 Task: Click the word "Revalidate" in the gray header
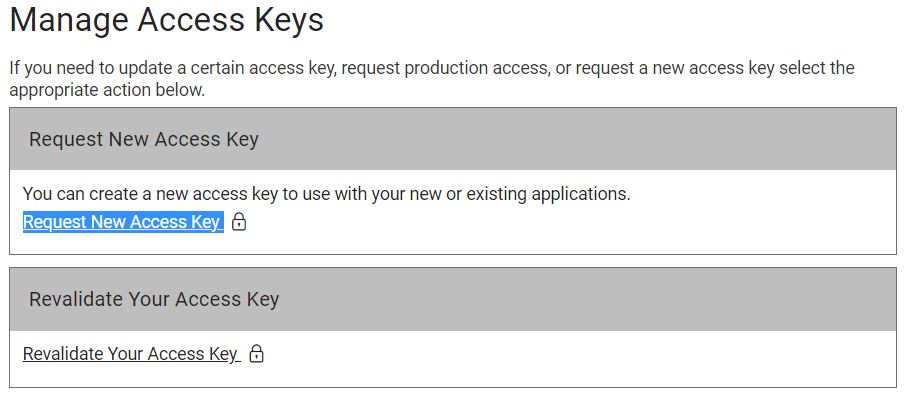(75, 299)
